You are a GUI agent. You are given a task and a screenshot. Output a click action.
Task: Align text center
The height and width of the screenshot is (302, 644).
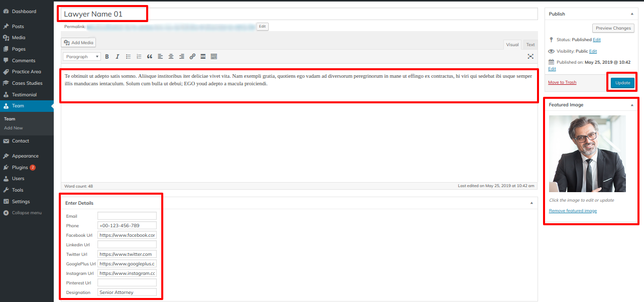click(171, 57)
